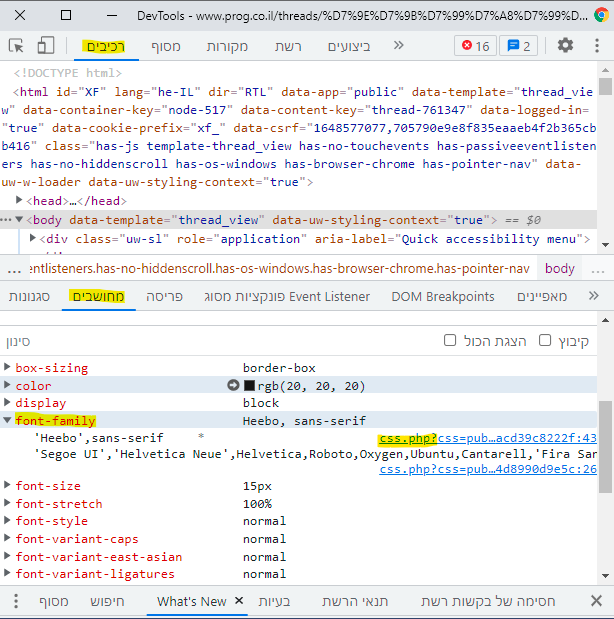
Task: Click the Chrome logo in title bar
Action: click(601, 15)
